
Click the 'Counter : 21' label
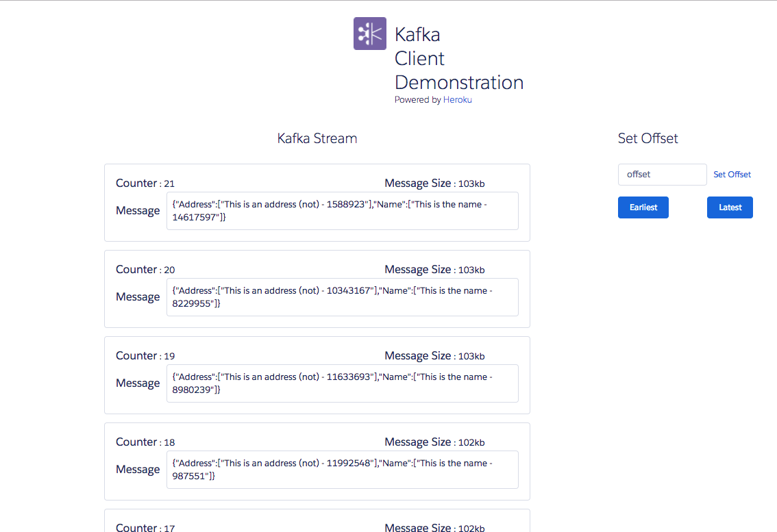[x=145, y=183]
